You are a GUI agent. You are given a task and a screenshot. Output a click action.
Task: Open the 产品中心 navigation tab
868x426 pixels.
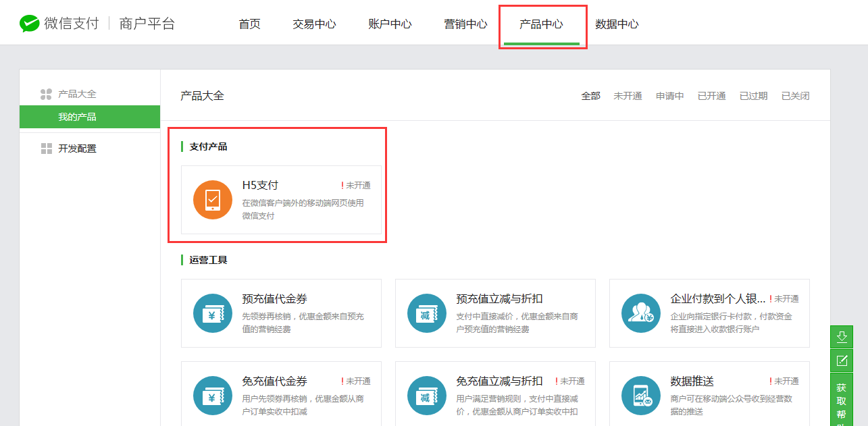tap(541, 24)
